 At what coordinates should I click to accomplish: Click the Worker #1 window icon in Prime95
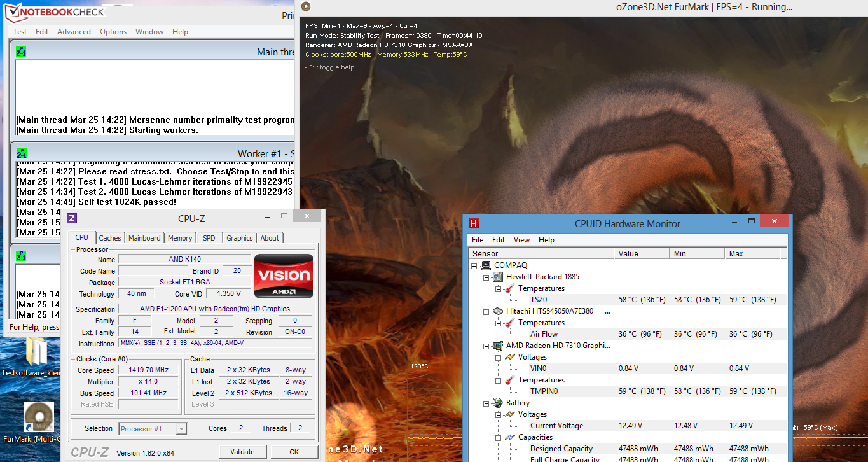click(21, 153)
